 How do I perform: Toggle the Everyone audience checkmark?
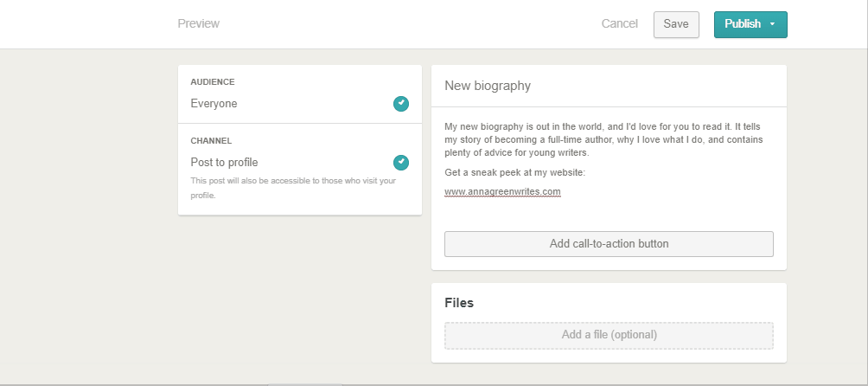tap(401, 104)
